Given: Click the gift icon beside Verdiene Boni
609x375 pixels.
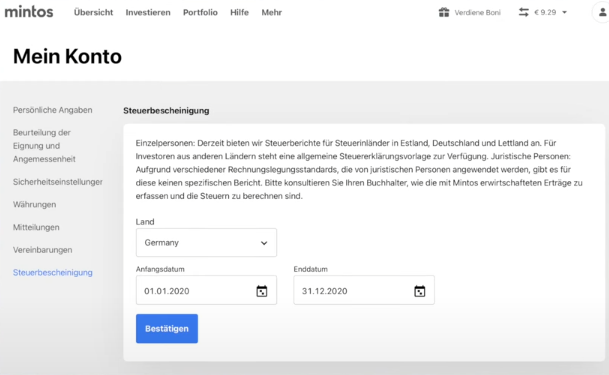Looking at the screenshot, I should (x=444, y=12).
